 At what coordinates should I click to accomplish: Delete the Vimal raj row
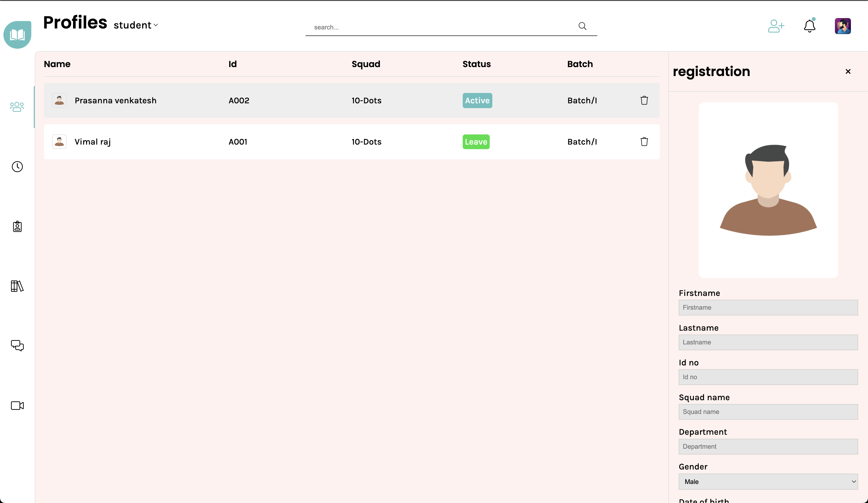pyautogui.click(x=644, y=142)
